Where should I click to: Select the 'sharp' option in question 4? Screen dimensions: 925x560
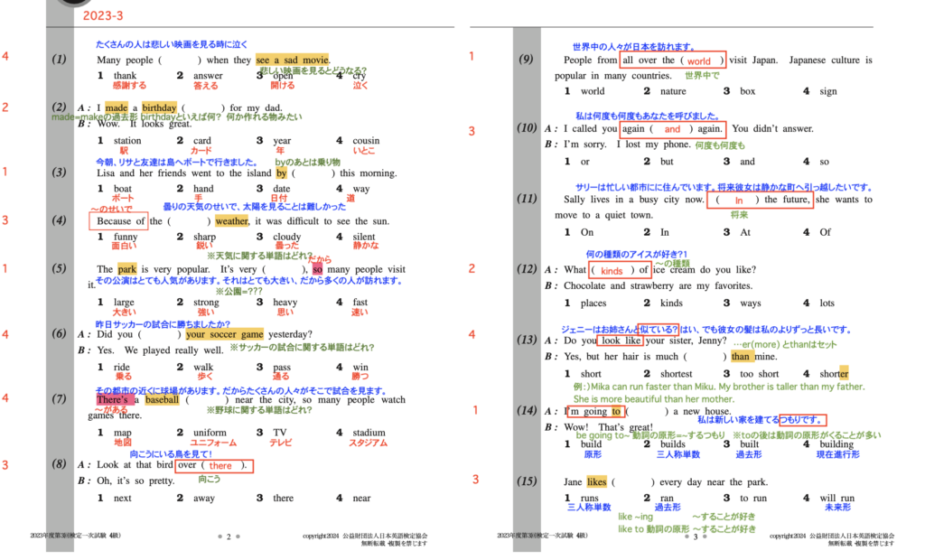(x=205, y=237)
